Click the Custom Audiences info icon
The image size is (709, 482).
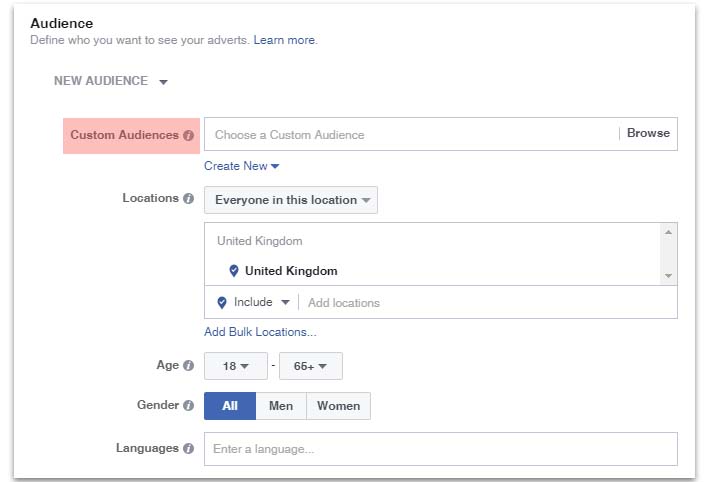point(189,135)
